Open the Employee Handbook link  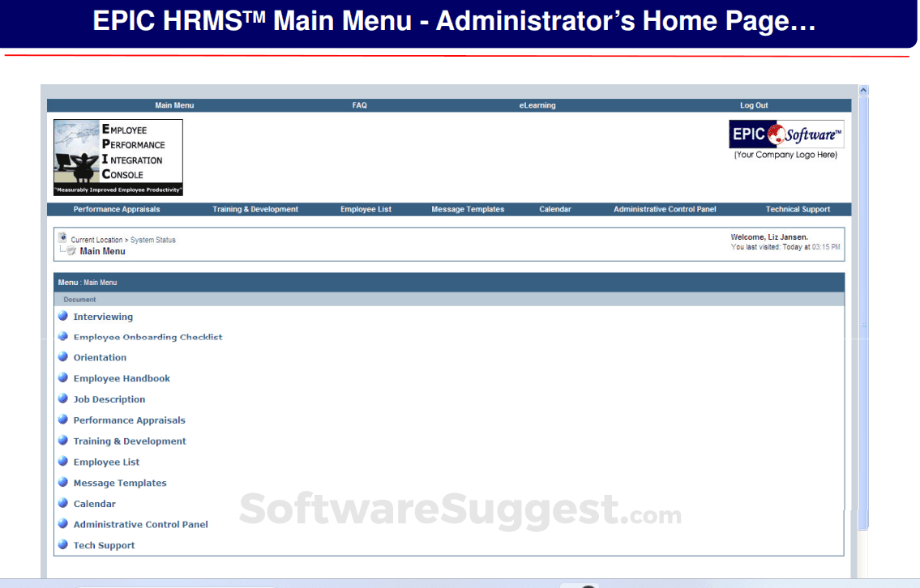(122, 379)
